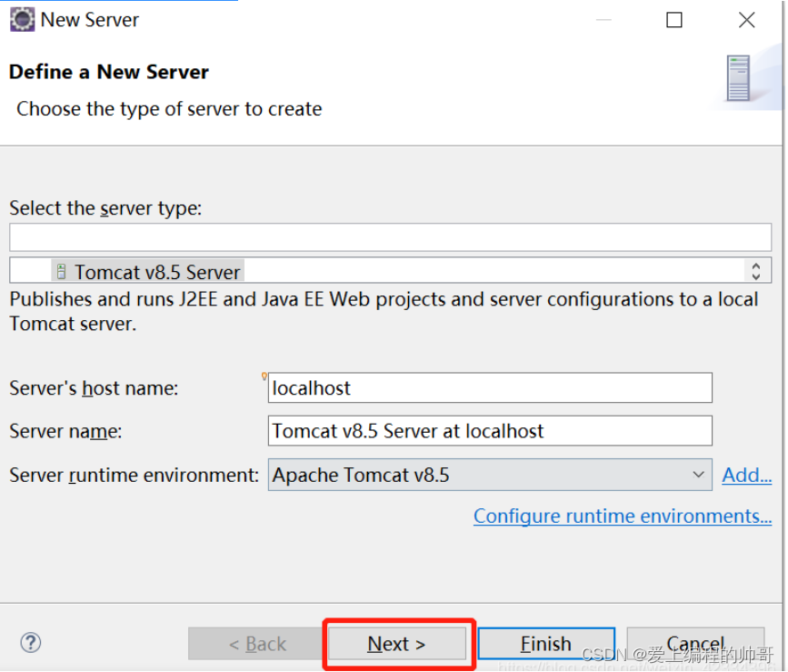
Task: Open Configure runtime environments link
Action: pos(623,517)
